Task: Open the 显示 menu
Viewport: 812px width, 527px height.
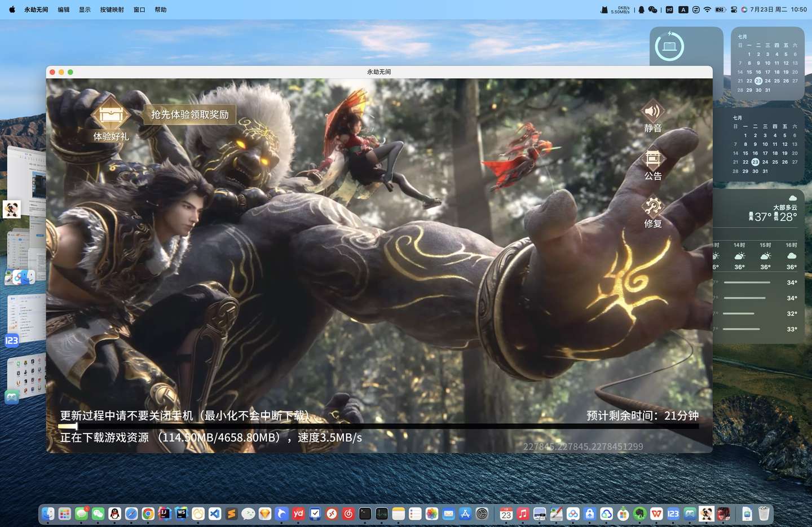Action: coord(85,10)
